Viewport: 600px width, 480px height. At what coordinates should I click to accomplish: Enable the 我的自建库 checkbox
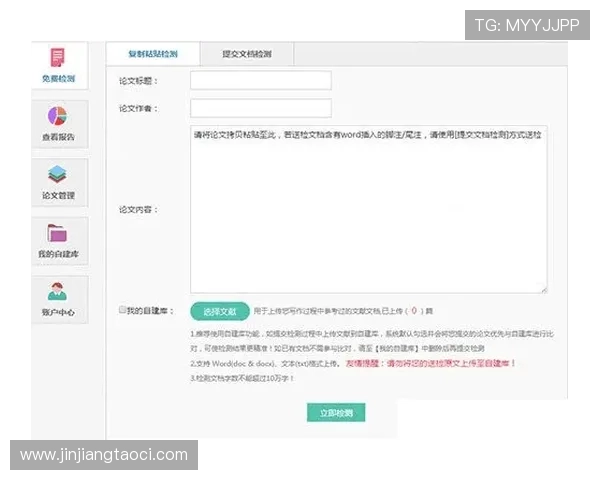[122, 309]
